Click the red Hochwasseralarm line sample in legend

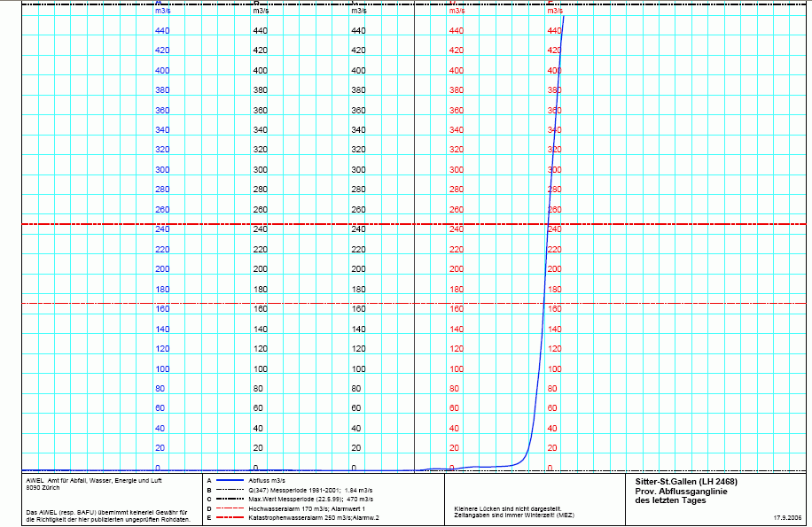point(230,508)
